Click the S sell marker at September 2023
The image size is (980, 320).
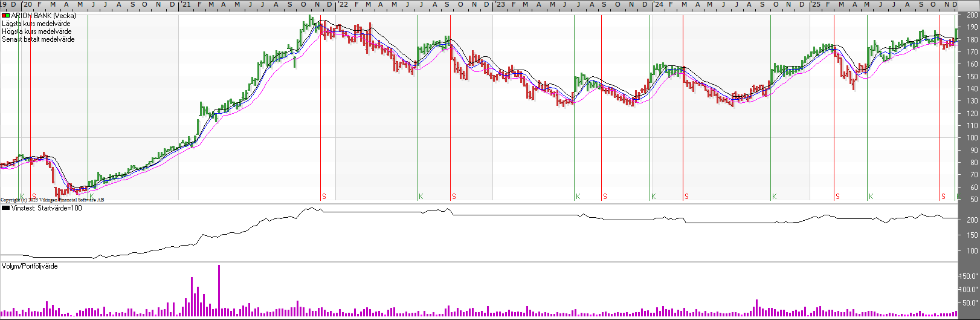click(605, 197)
